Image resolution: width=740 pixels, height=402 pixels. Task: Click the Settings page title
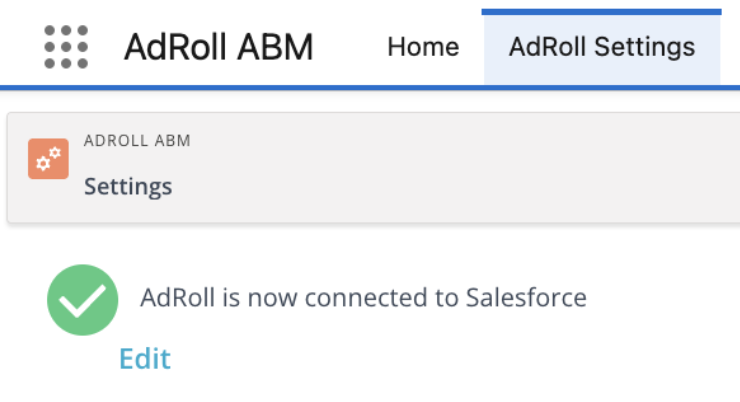point(128,186)
